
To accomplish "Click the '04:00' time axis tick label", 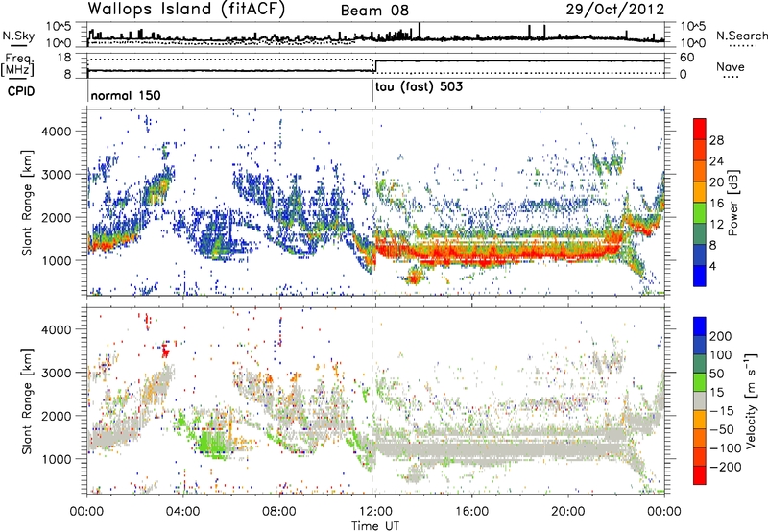I will pyautogui.click(x=183, y=512).
